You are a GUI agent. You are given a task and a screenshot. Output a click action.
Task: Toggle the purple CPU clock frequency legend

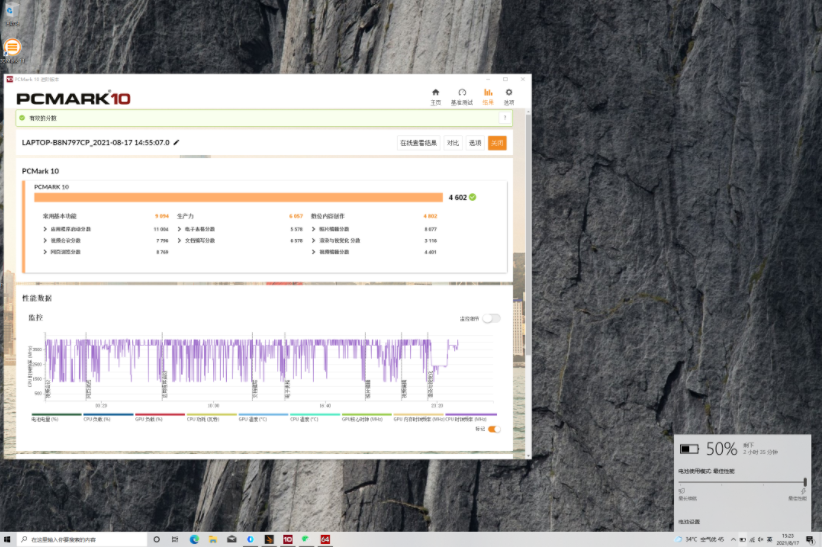470,417
